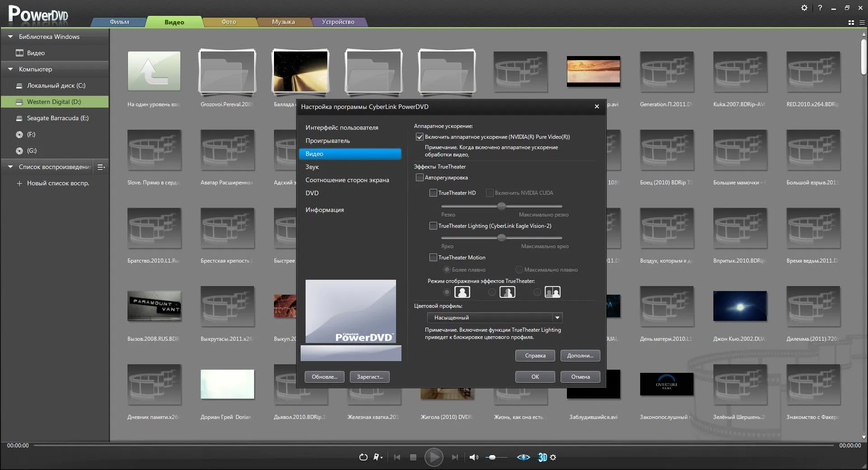
Task: Open playlist options menu icon in sidebar
Action: (x=101, y=167)
